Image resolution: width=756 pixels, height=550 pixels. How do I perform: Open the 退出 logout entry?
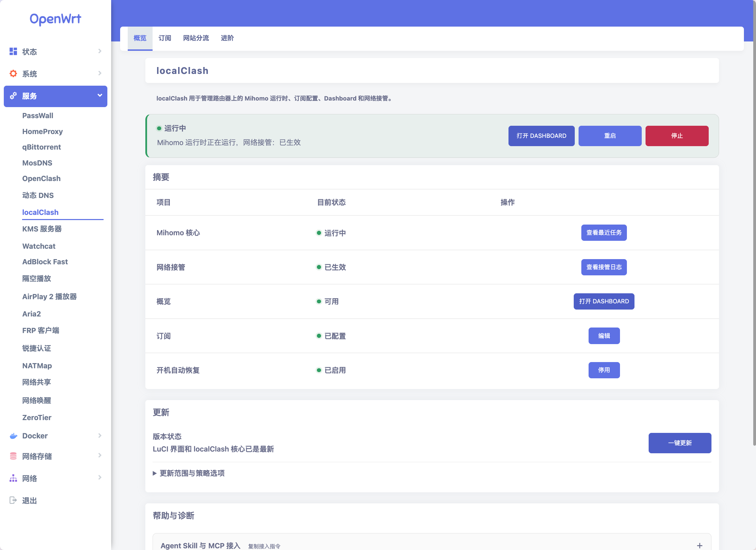(x=29, y=501)
